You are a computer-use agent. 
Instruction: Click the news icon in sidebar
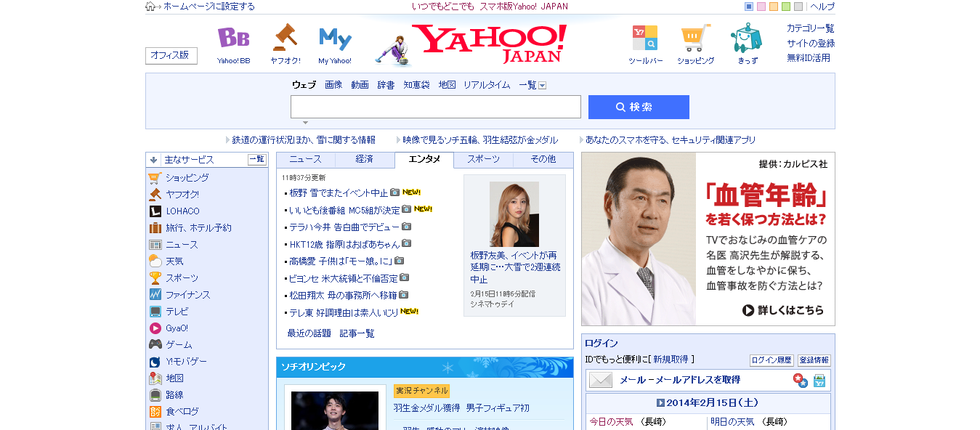tap(155, 245)
